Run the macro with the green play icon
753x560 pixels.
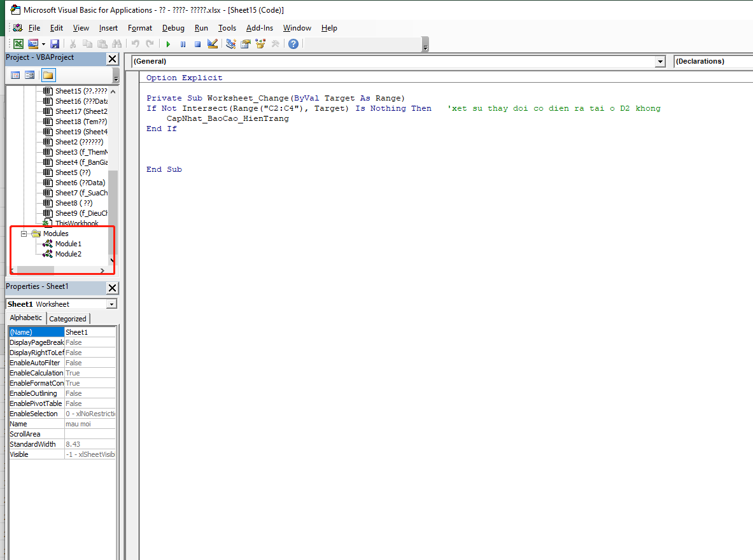168,44
